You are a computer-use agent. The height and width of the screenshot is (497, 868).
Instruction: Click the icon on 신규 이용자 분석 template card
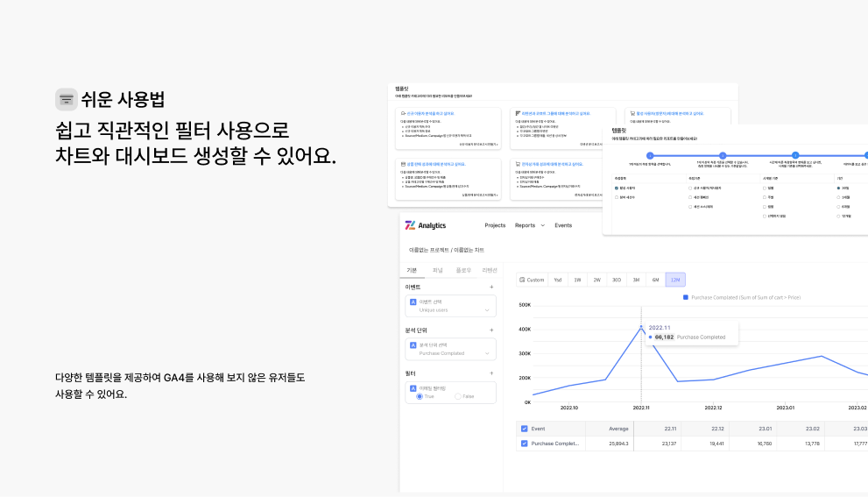(x=403, y=114)
